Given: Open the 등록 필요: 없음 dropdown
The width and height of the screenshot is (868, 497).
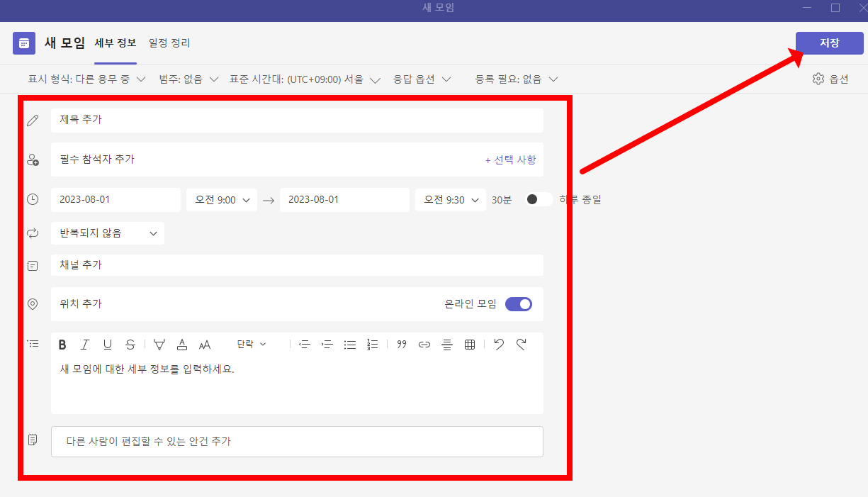Looking at the screenshot, I should click(517, 79).
